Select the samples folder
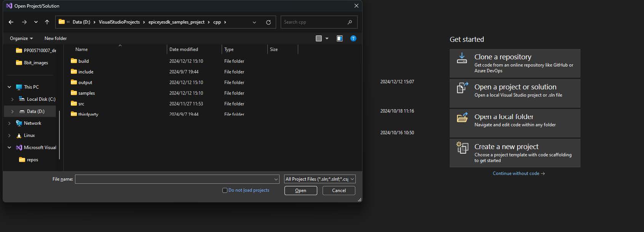This screenshot has height=232, width=644. click(86, 93)
